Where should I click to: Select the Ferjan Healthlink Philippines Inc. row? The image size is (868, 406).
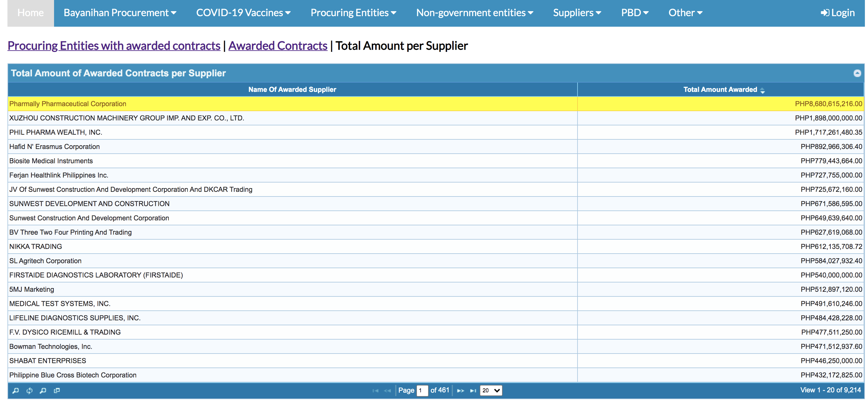tap(436, 175)
